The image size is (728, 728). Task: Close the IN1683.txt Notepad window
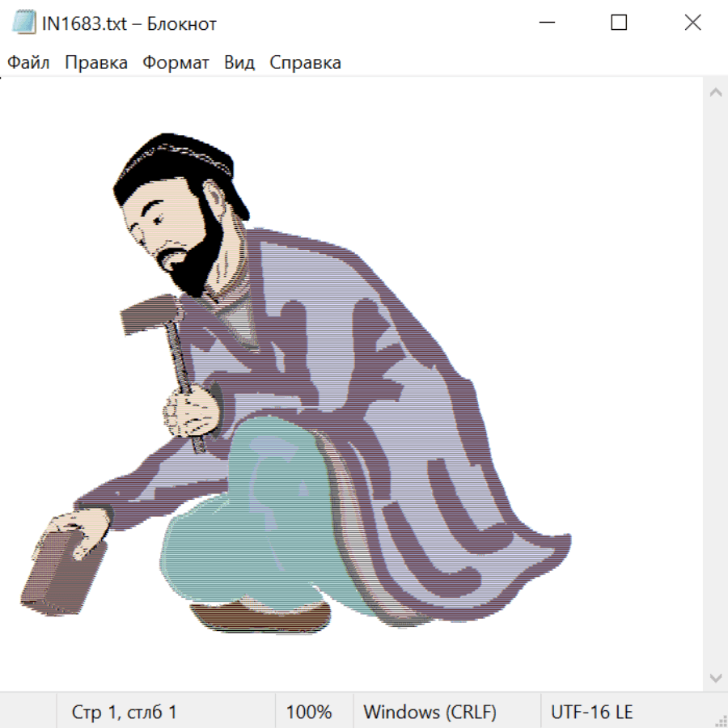coord(692,23)
